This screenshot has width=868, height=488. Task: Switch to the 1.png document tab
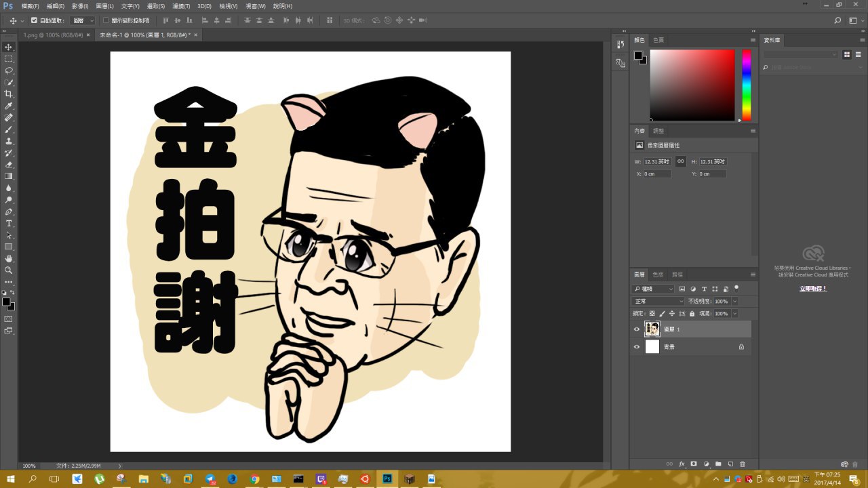point(53,35)
